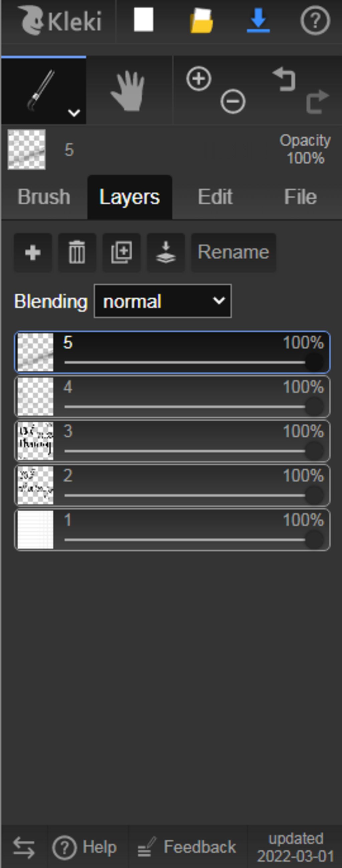Redo the last undone action
The height and width of the screenshot is (868, 342).
click(318, 101)
